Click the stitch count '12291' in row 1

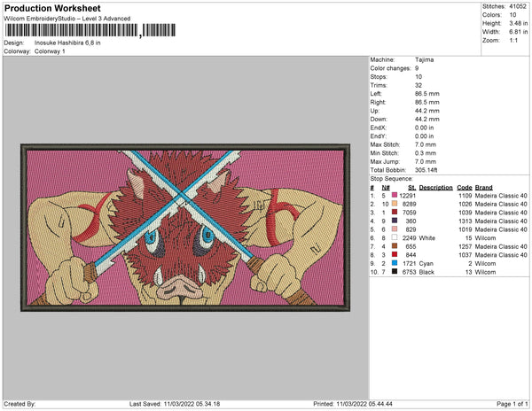point(408,196)
